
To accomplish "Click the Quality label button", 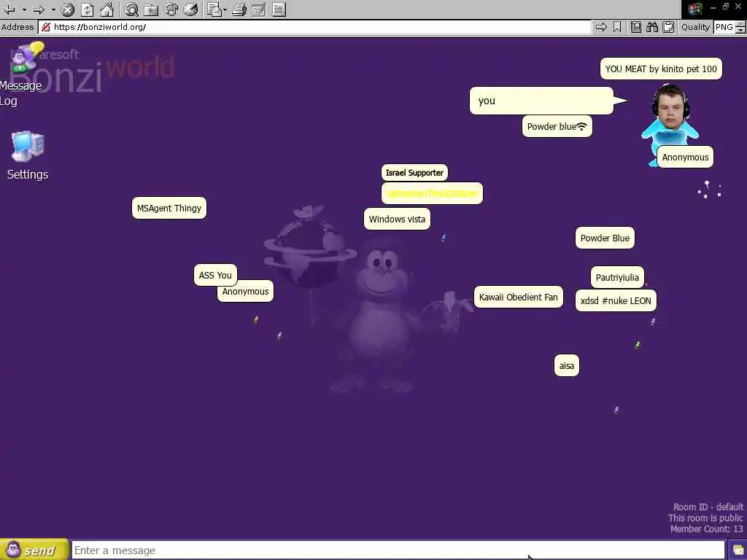I will 695,27.
